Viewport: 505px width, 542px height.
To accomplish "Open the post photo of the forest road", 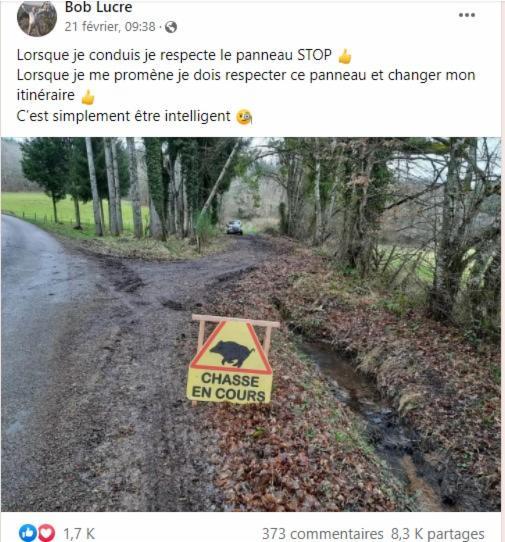I will click(251, 324).
